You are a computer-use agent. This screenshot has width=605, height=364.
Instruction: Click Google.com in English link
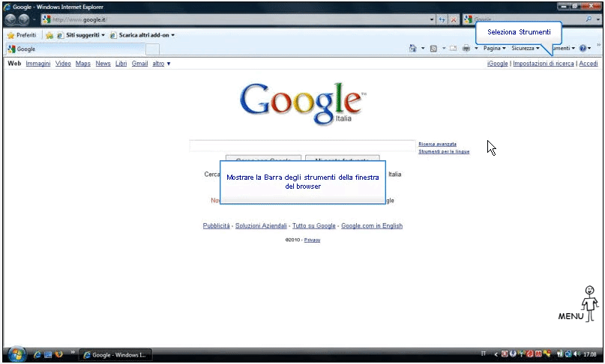click(x=372, y=225)
